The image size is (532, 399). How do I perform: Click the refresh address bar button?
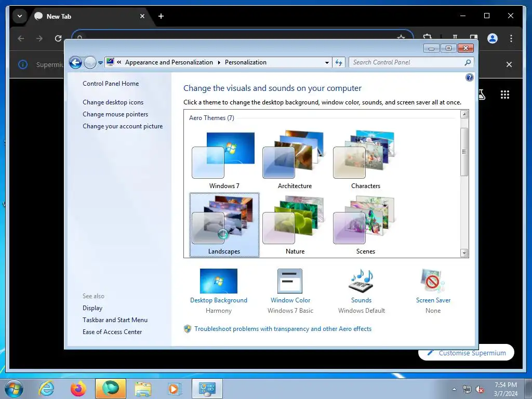(x=339, y=62)
